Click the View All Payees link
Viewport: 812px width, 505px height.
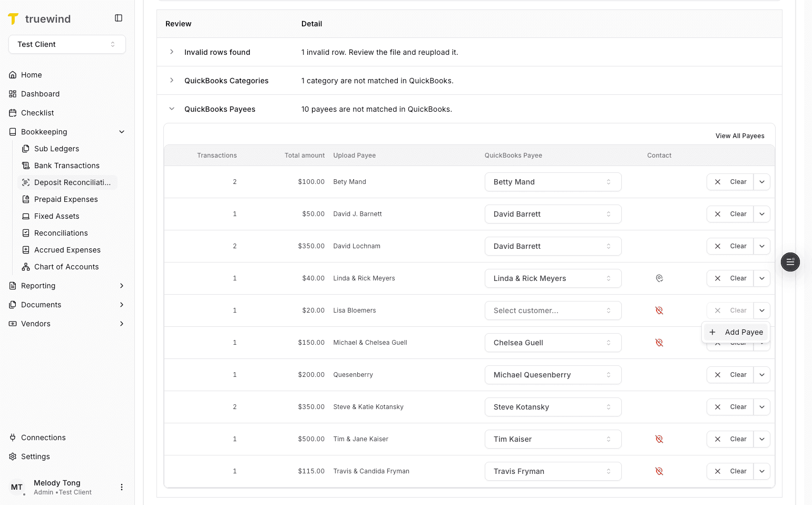[x=740, y=135]
